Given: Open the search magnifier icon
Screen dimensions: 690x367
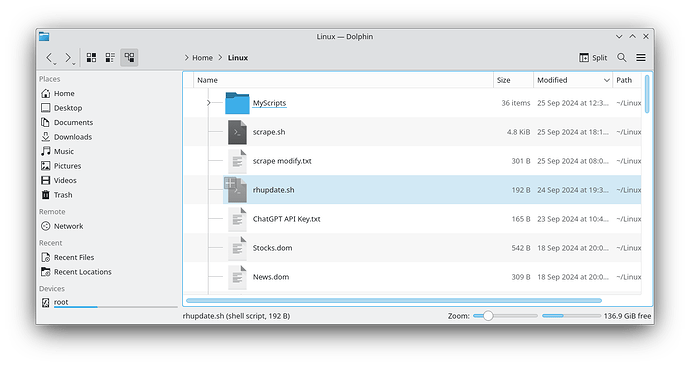Looking at the screenshot, I should (x=621, y=58).
